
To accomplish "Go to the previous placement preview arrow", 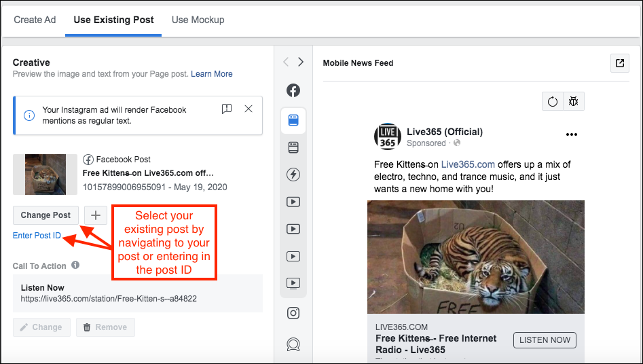I will 286,62.
